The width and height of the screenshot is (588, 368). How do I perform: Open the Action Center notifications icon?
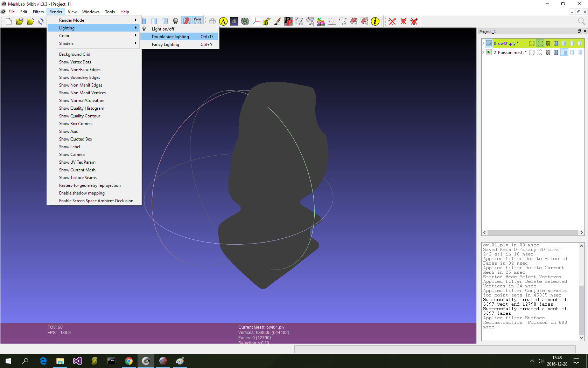pos(576,361)
